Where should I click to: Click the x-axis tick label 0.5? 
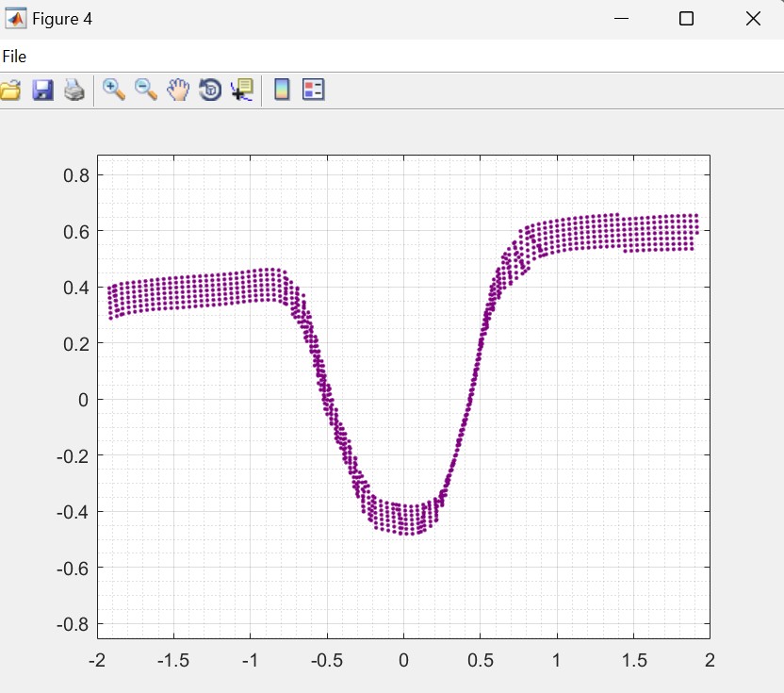pyautogui.click(x=480, y=660)
